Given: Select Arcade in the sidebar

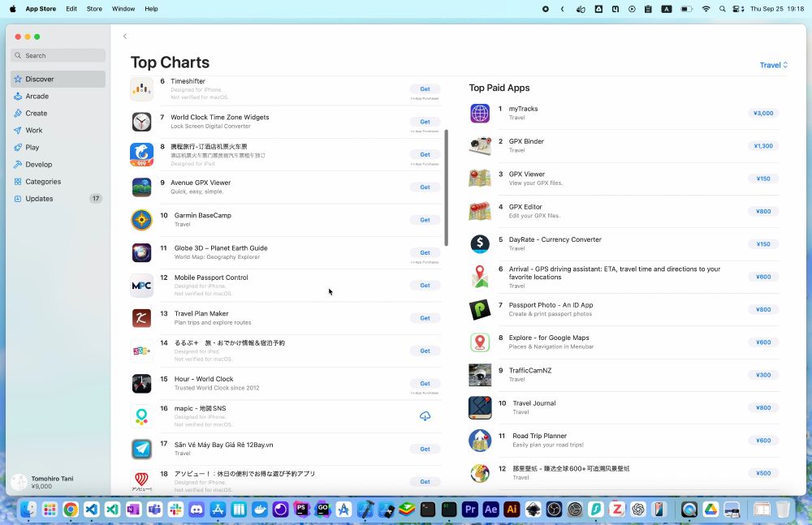Looking at the screenshot, I should point(58,97).
